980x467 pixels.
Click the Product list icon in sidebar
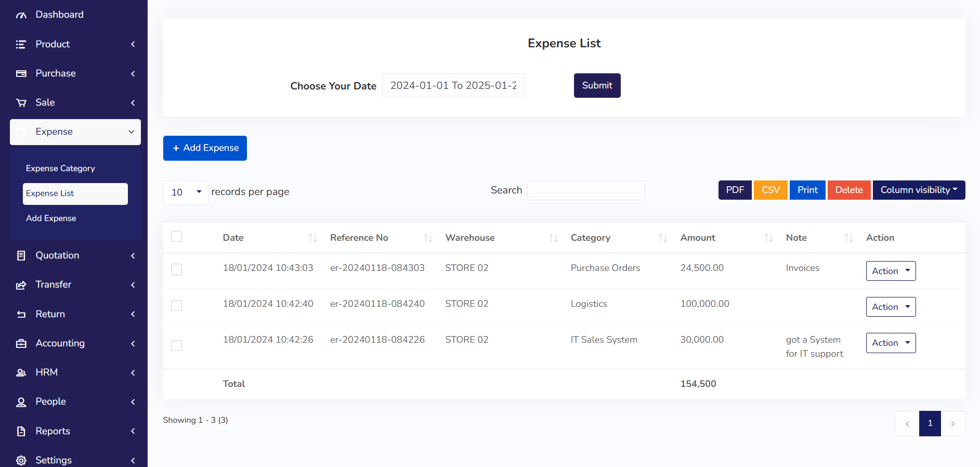coord(21,45)
